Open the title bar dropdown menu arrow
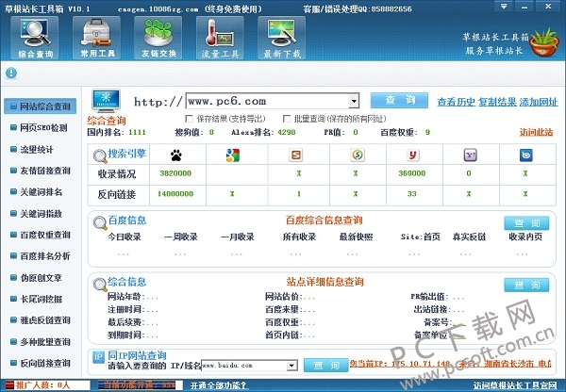The width and height of the screenshot is (566, 392). [x=504, y=7]
